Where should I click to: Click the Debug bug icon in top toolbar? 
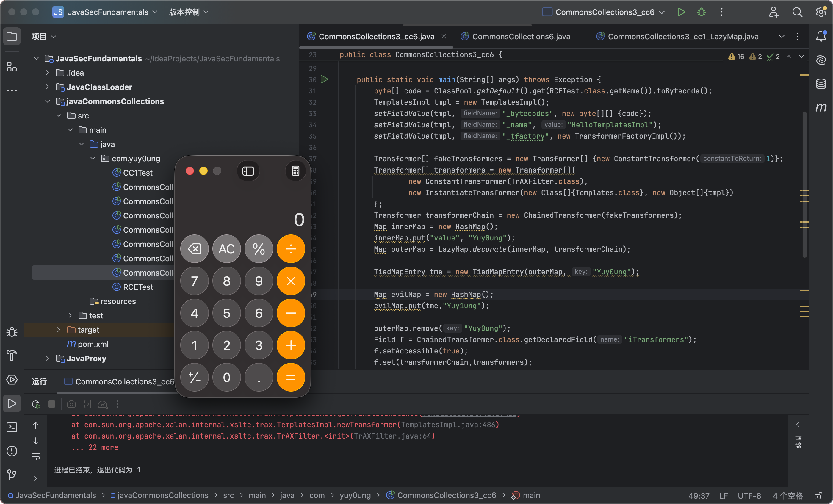[702, 12]
